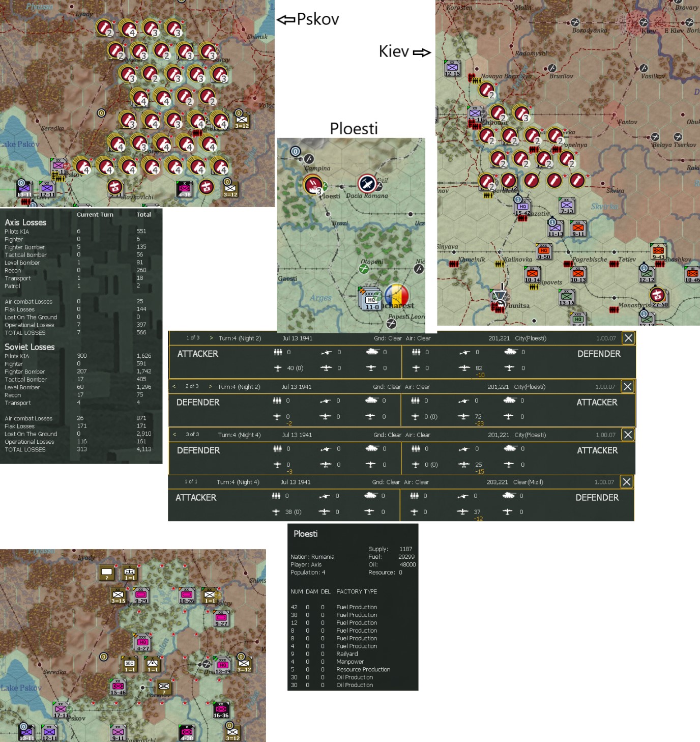700x742 pixels.
Task: Click the Railyard row in the factory list
Action: (346, 653)
